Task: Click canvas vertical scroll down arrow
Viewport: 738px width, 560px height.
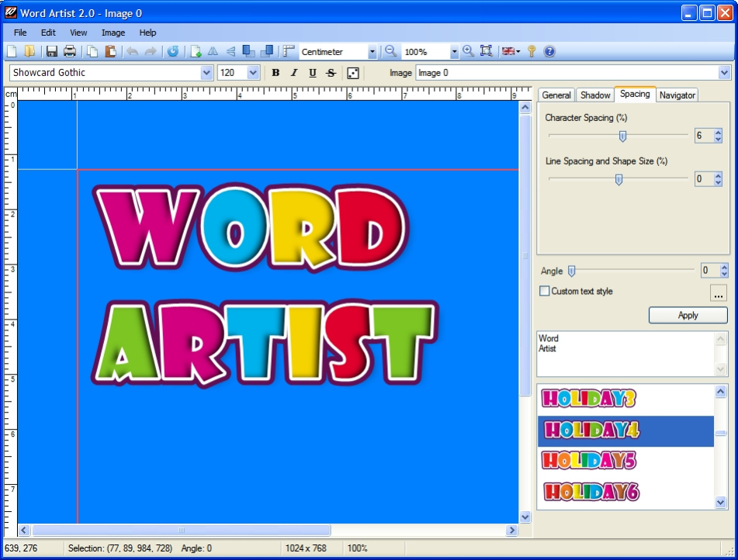Action: click(525, 517)
